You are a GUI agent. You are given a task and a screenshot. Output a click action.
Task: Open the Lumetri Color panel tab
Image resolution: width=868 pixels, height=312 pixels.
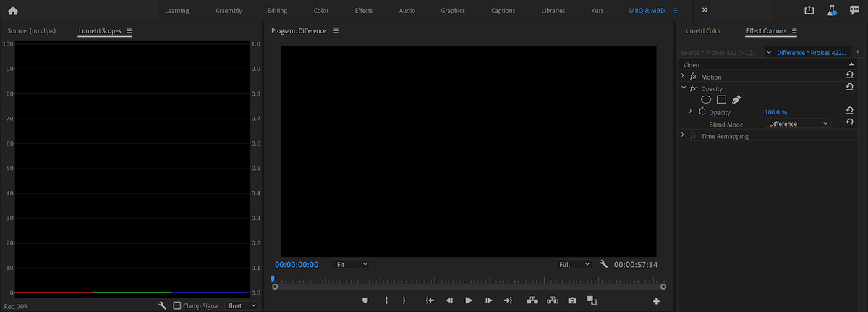pyautogui.click(x=702, y=31)
